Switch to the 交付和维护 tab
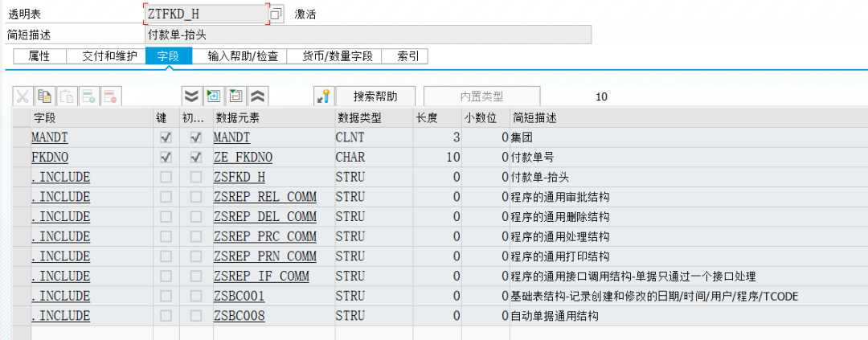The height and width of the screenshot is (340, 868). pos(106,56)
